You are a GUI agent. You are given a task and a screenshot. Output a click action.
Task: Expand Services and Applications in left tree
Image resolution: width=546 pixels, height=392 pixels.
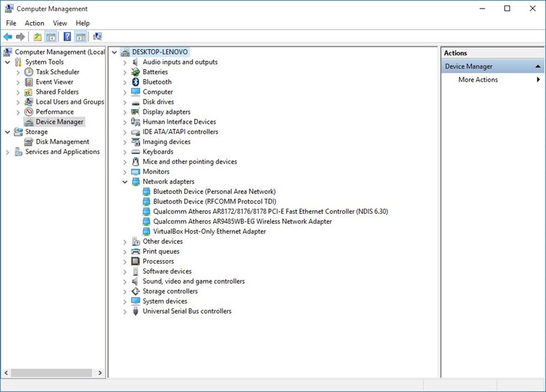pos(8,151)
